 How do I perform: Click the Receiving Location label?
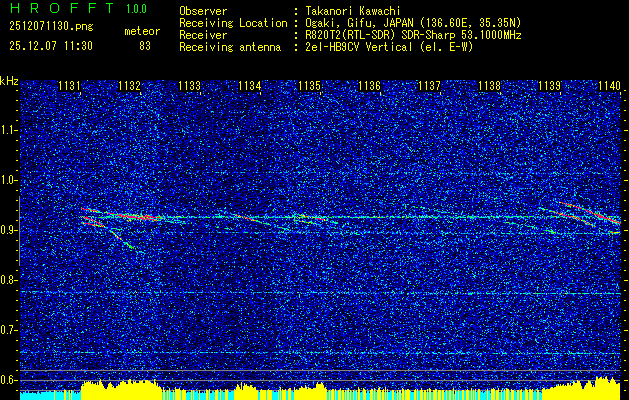233,23
